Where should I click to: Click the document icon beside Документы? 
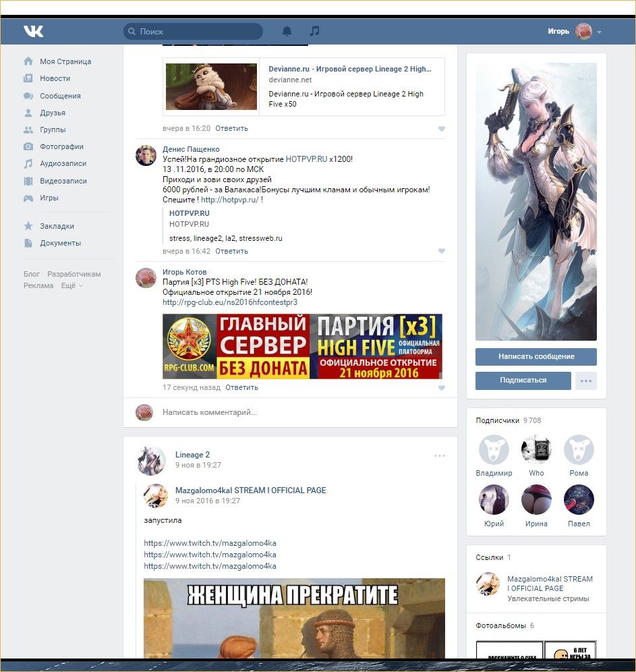pyautogui.click(x=28, y=243)
